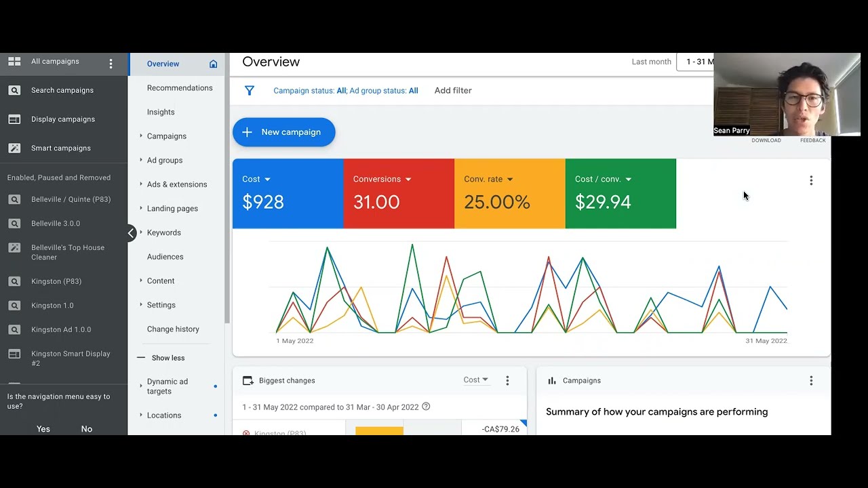Select Search campaigns in the sidebar
Viewport: 868px width, 488px height.
click(x=62, y=90)
